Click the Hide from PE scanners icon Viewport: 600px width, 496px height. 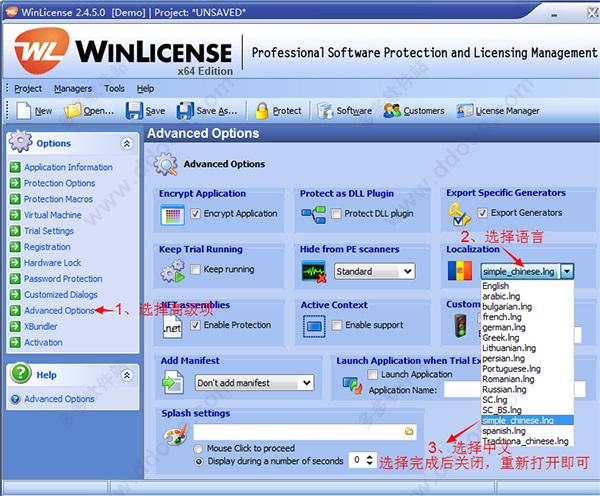(x=314, y=271)
